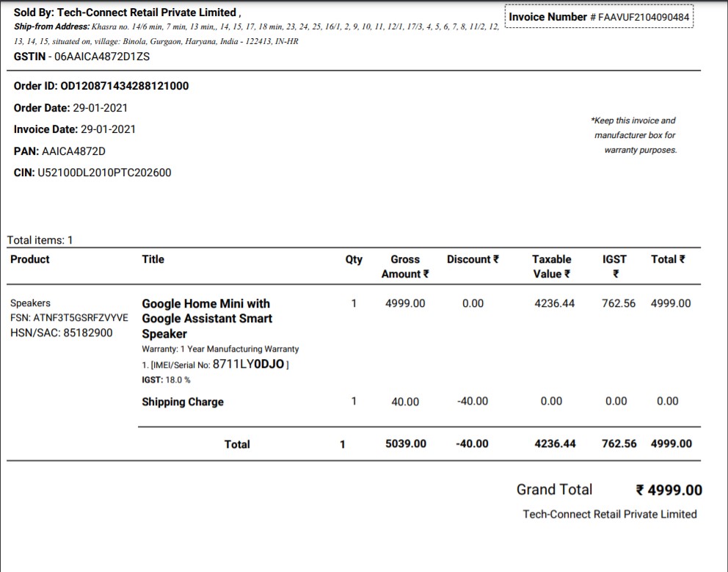Click the warranty note about keeping invoice
The image size is (728, 572).
point(635,135)
